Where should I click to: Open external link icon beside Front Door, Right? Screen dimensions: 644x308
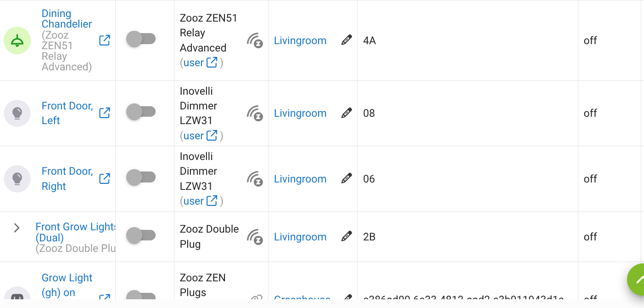105,178
